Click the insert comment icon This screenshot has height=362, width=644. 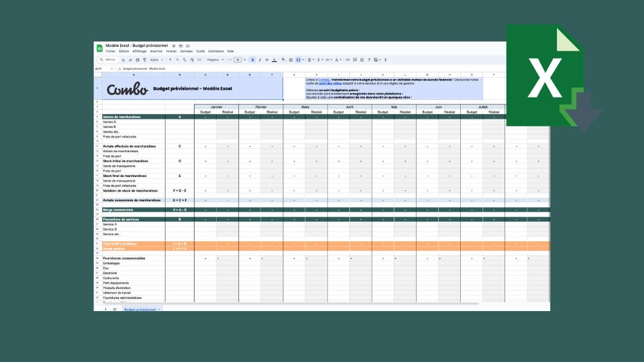(355, 60)
